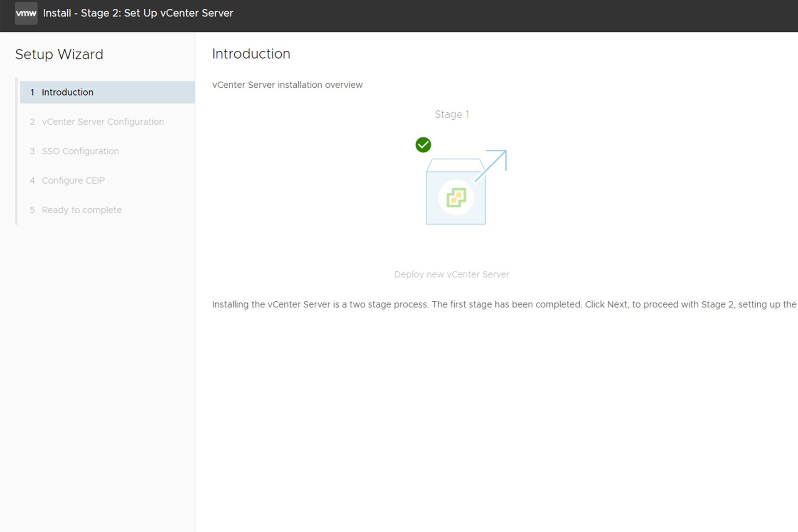Select the Introduction wizard step
Image resolution: width=798 pixels, height=532 pixels.
(107, 92)
